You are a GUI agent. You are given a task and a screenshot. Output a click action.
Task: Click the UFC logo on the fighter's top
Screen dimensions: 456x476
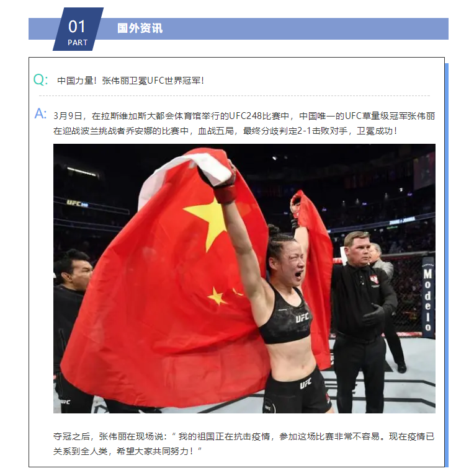(302, 317)
